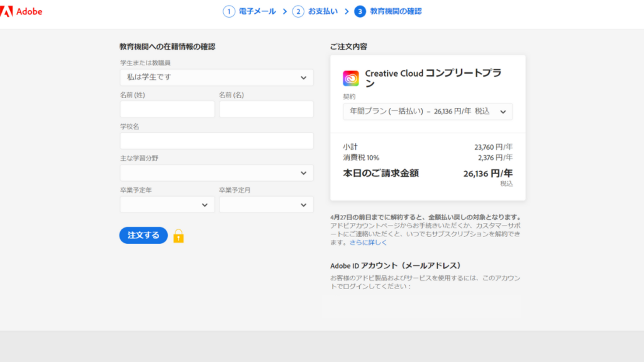This screenshot has height=362, width=644.
Task: Click the 本日のご請求金額 26,136 円/年 amount
Action: pos(488,173)
